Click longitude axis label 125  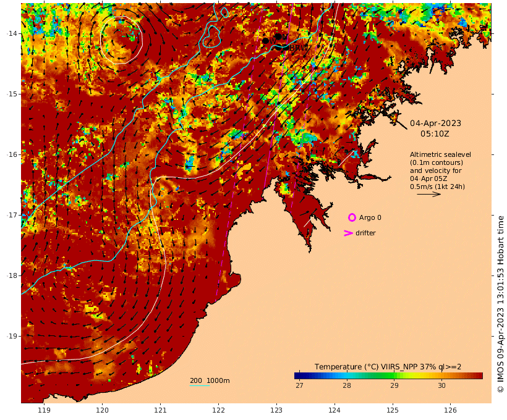(393, 410)
